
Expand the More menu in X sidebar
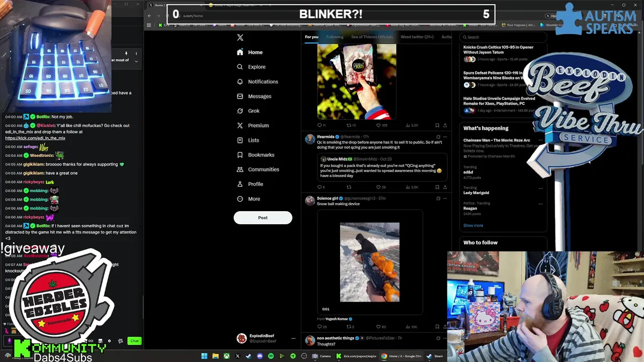[249, 199]
